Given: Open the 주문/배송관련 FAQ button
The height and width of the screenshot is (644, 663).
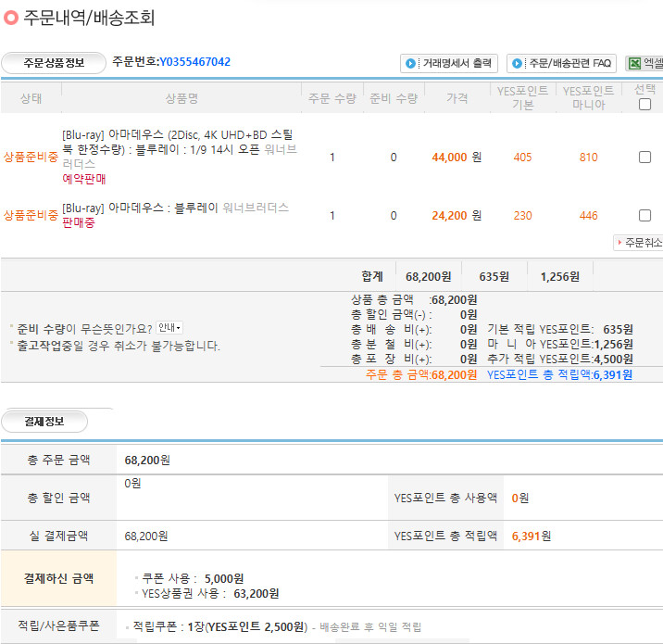Looking at the screenshot, I should 561,64.
